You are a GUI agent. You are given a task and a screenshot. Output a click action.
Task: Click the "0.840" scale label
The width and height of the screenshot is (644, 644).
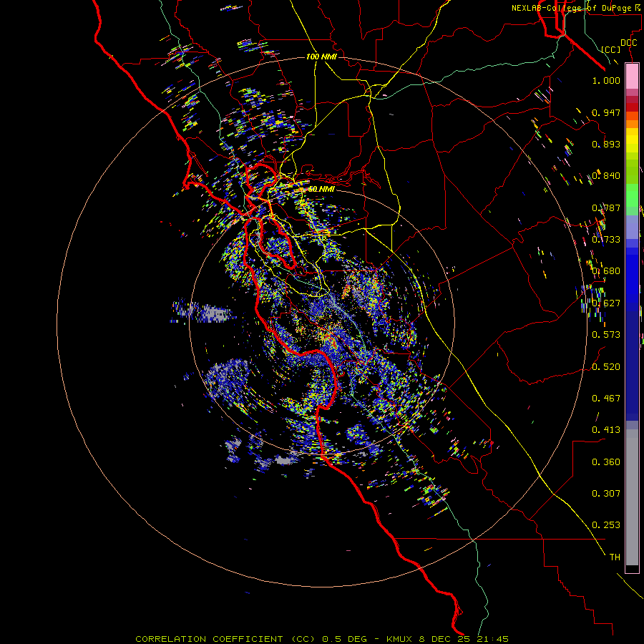click(x=606, y=175)
